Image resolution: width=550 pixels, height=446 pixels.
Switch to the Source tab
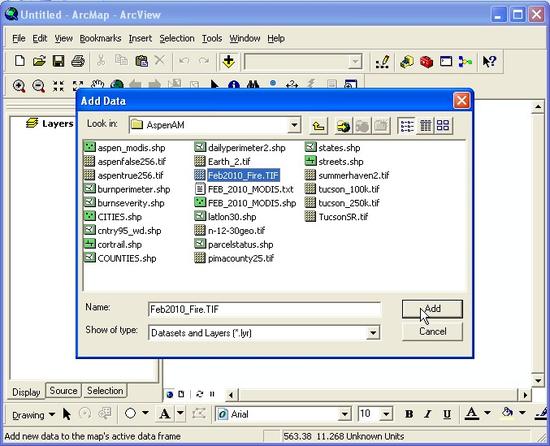pyautogui.click(x=63, y=391)
